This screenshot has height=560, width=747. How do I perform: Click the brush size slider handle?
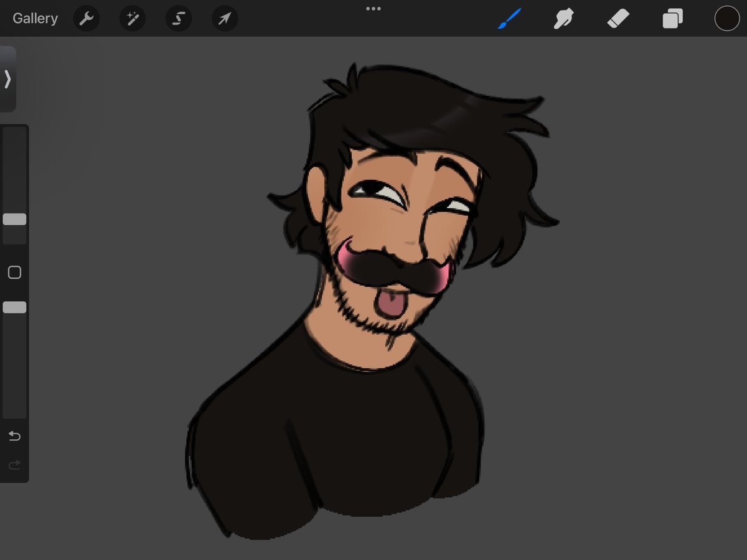[x=14, y=219]
